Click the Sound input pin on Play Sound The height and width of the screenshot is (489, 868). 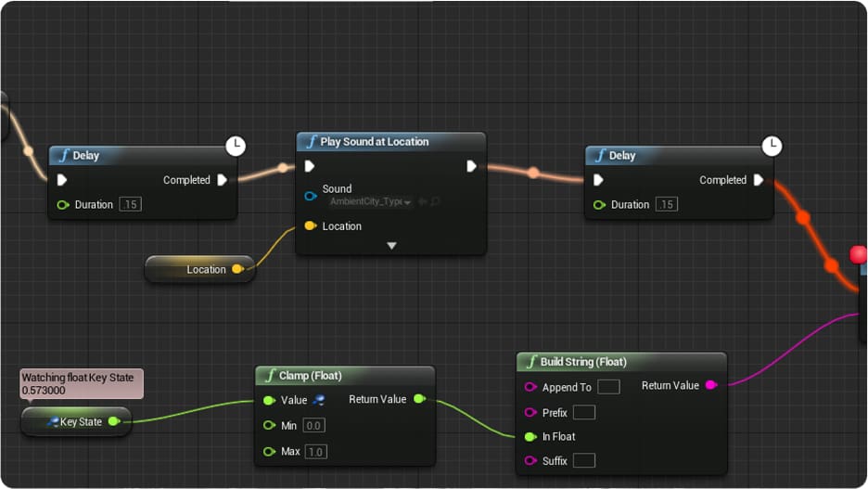tap(311, 195)
